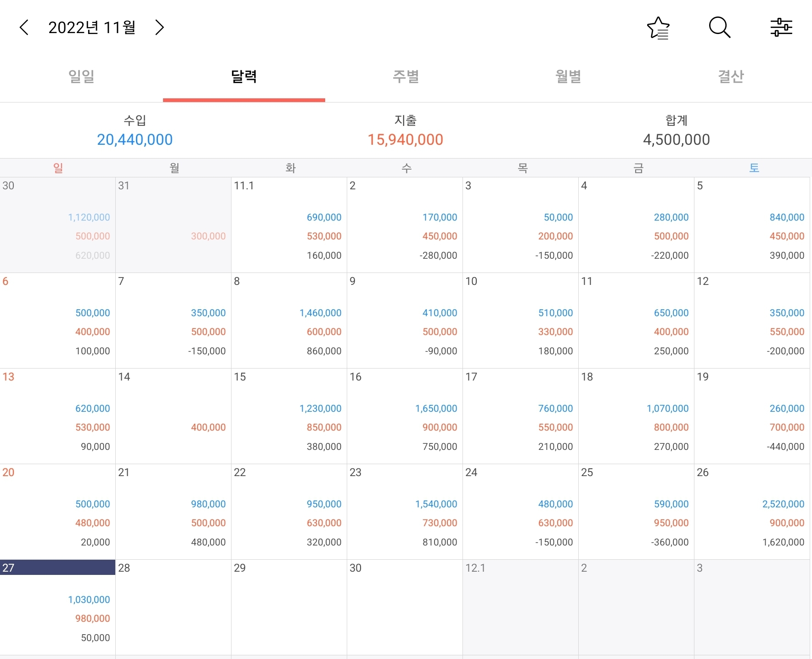Screen dimensions: 812x659
Task: Open the filter settings sliders
Action: 781,28
